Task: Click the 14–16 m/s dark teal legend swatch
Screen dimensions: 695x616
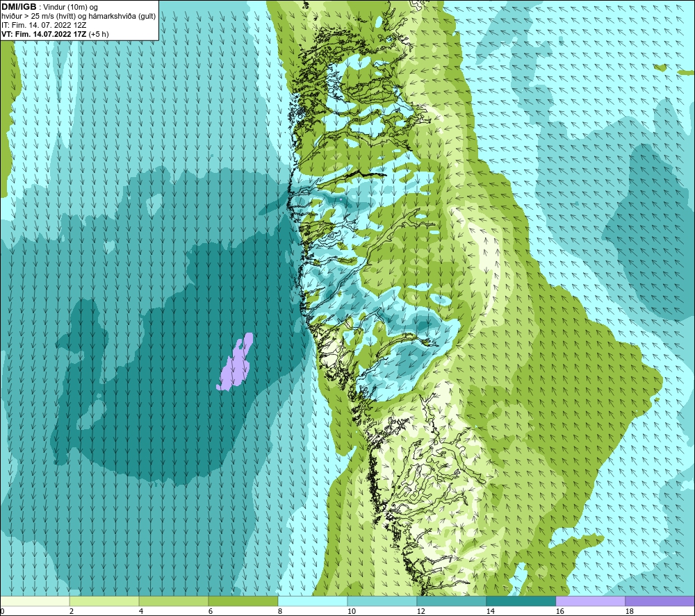Action: 521,601
